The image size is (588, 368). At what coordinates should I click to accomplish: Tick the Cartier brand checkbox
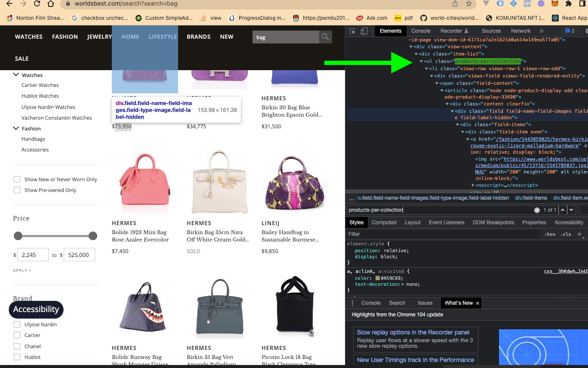click(x=17, y=335)
